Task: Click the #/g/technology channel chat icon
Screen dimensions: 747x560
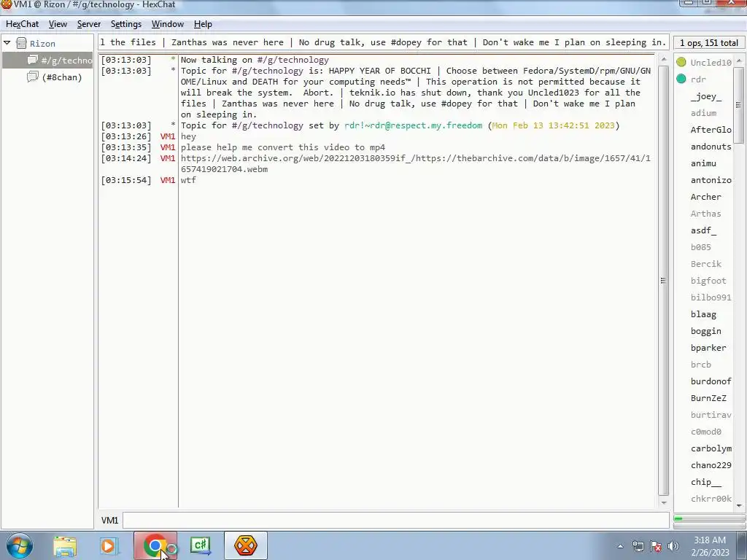Action: coord(32,60)
